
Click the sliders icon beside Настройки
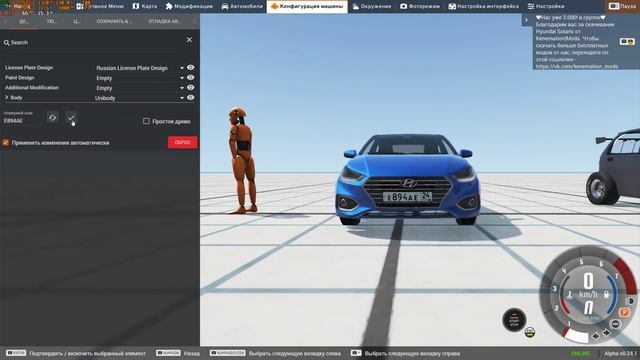(531, 6)
